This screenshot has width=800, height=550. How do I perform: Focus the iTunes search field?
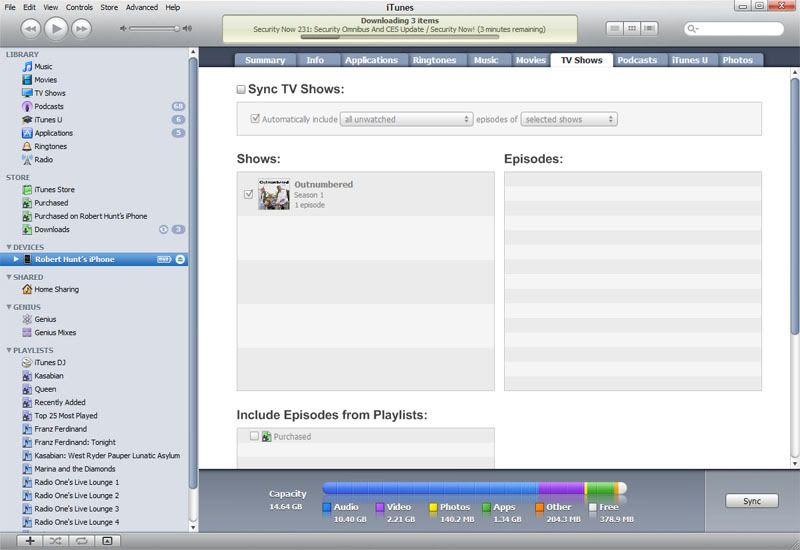point(734,29)
